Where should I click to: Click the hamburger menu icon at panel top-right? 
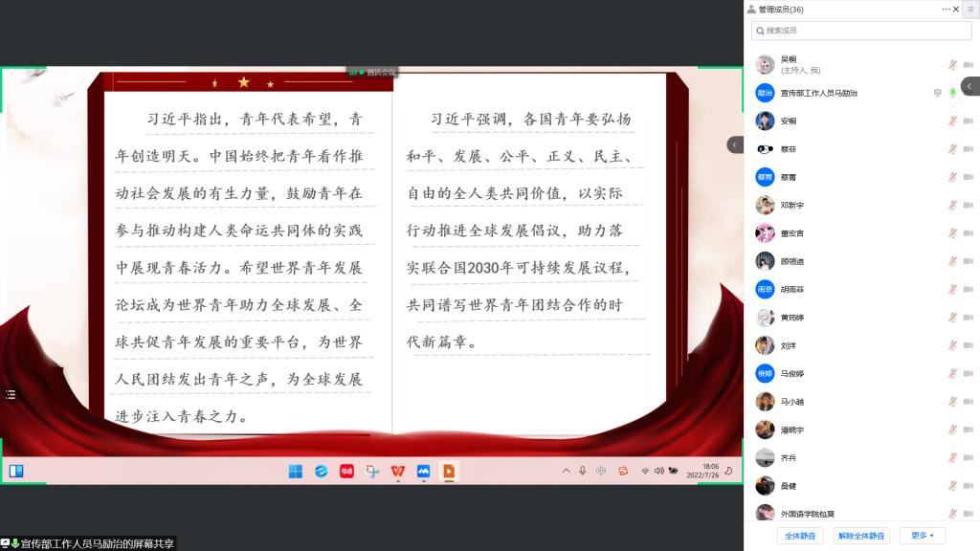[x=970, y=9]
